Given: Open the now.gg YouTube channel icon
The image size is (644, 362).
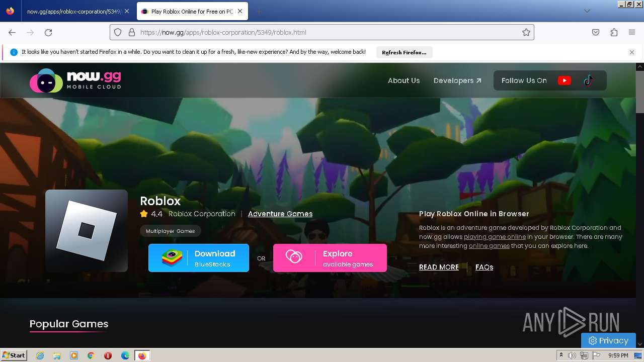Looking at the screenshot, I should click(x=564, y=80).
